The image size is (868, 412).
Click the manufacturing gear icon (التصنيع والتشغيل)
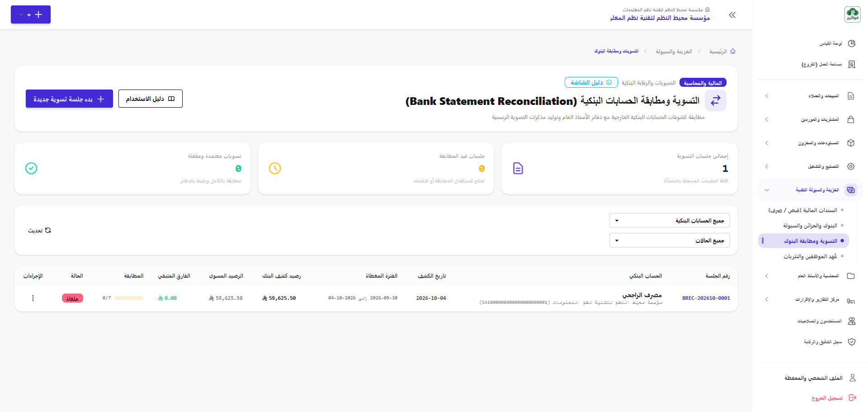tap(851, 166)
